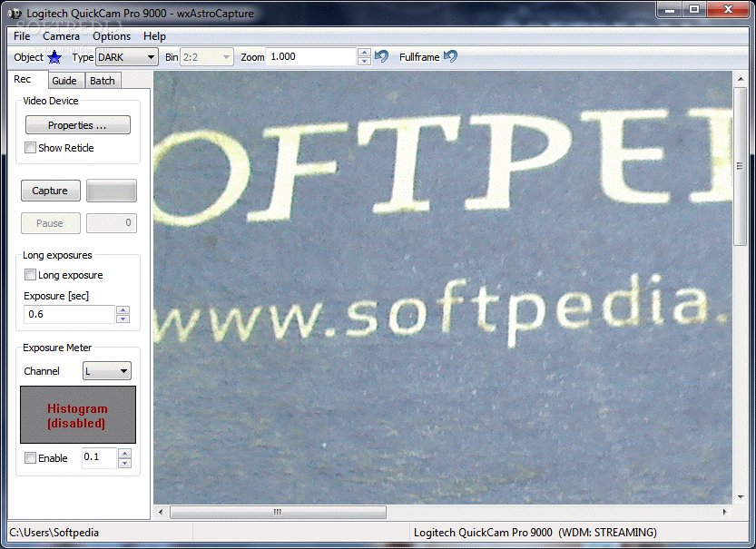
Task: Tick the Exposure Meter Enable checkbox
Action: point(30,458)
